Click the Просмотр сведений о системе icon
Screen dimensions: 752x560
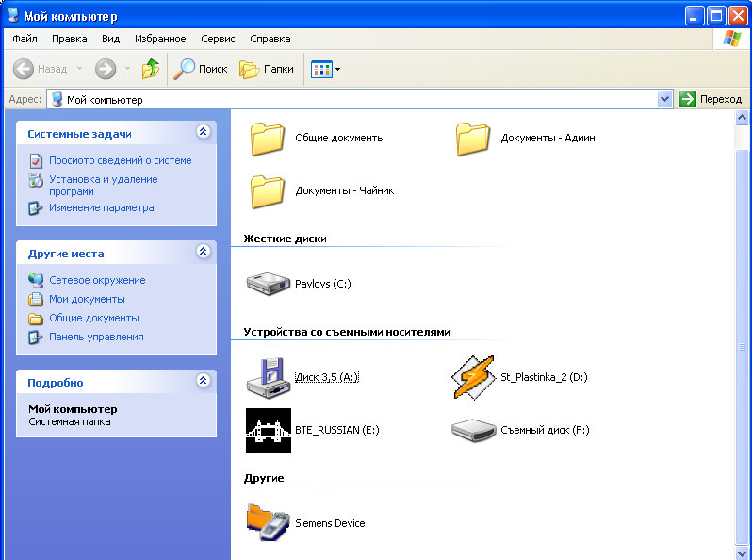[x=36, y=161]
